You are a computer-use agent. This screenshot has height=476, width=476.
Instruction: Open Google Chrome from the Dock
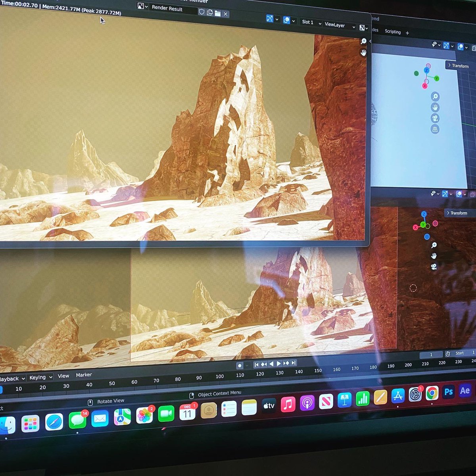432,393
